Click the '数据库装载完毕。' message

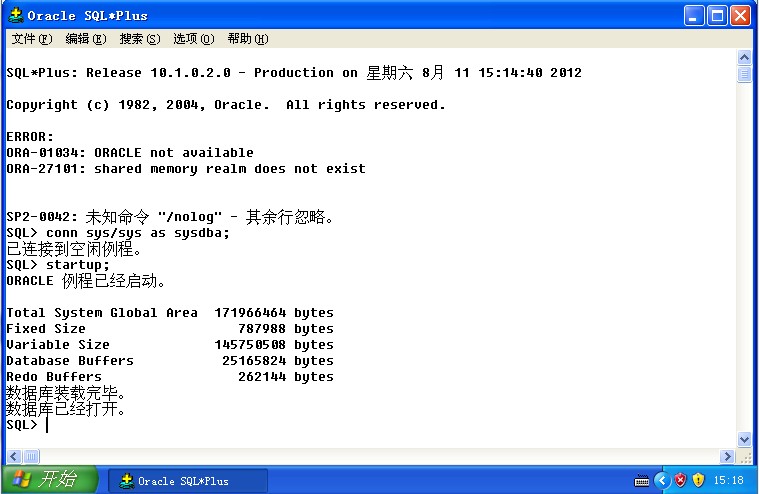(66, 393)
